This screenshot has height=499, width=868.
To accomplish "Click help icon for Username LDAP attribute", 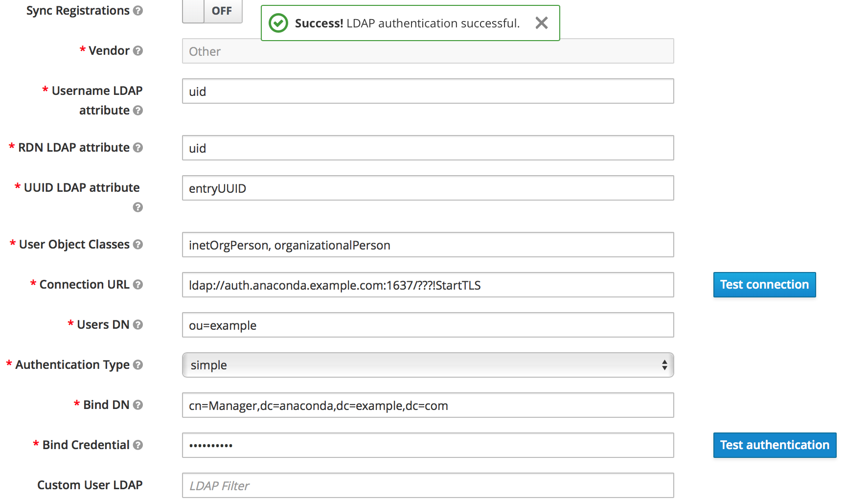I will tap(138, 110).
